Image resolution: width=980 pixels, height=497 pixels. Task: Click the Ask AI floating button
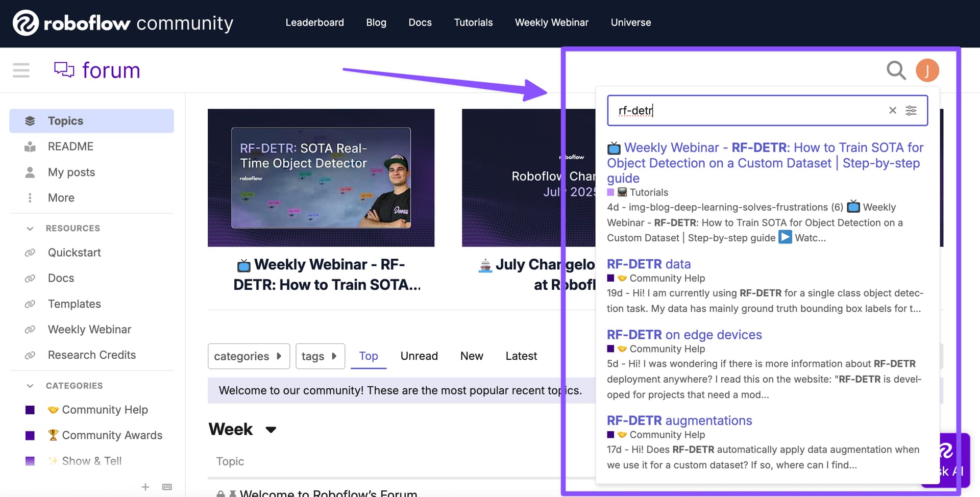pos(953,460)
